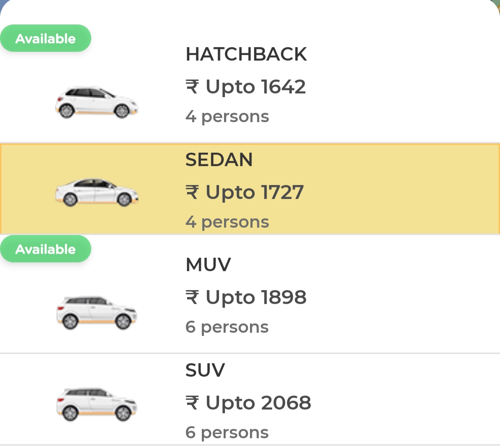The height and width of the screenshot is (448, 500).
Task: Tap the SUV car icon
Action: pyautogui.click(x=97, y=404)
